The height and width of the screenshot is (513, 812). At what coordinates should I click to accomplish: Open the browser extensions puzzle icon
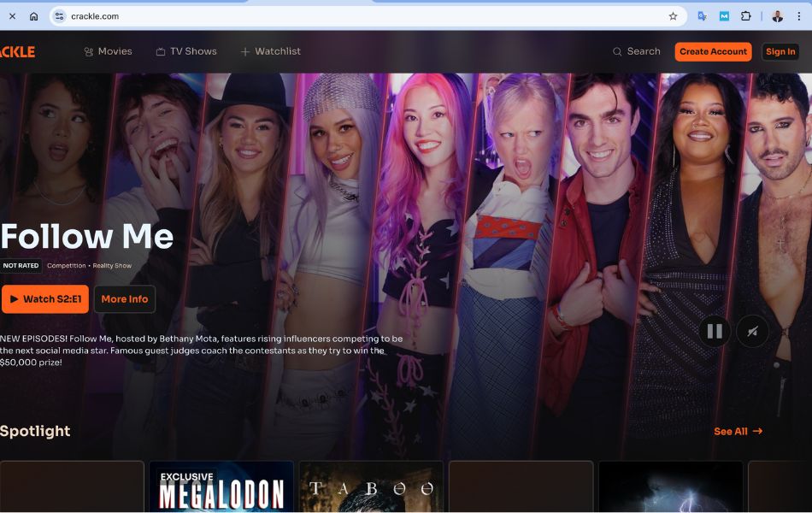[x=745, y=16]
